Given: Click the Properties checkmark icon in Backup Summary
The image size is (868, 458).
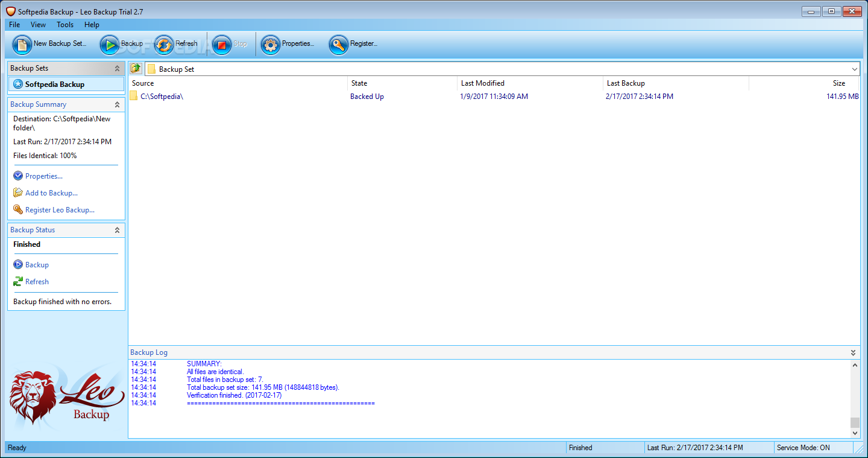Looking at the screenshot, I should (x=18, y=176).
